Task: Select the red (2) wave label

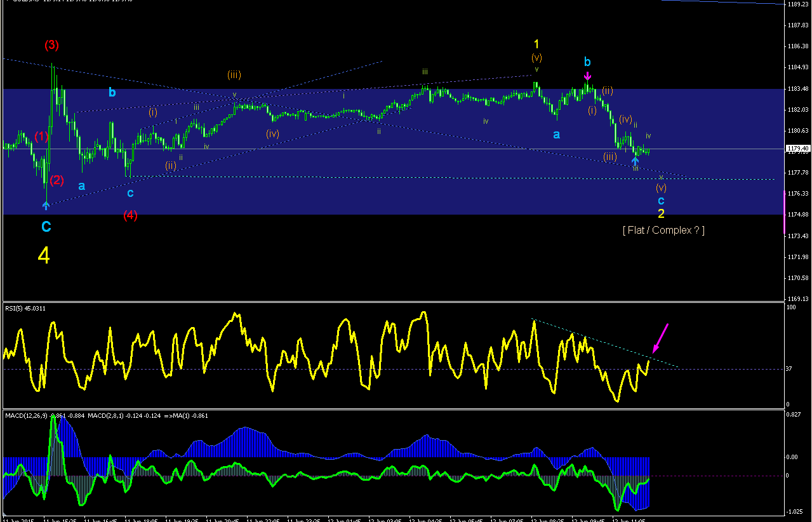Action: click(x=57, y=180)
